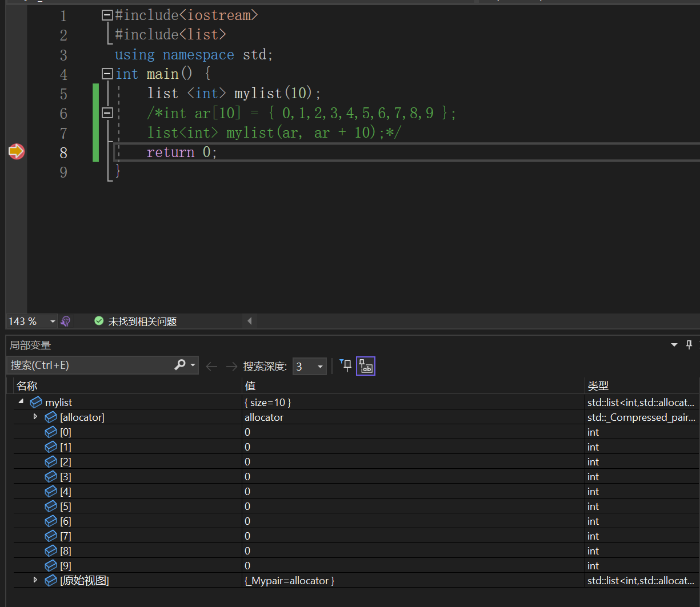Select the mylist row name
The height and width of the screenshot is (607, 700).
click(x=59, y=403)
